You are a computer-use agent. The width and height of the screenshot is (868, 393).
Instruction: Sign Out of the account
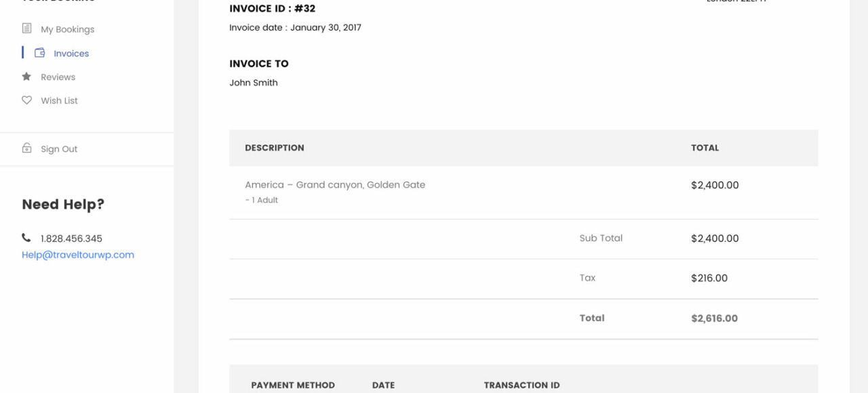[x=59, y=149]
